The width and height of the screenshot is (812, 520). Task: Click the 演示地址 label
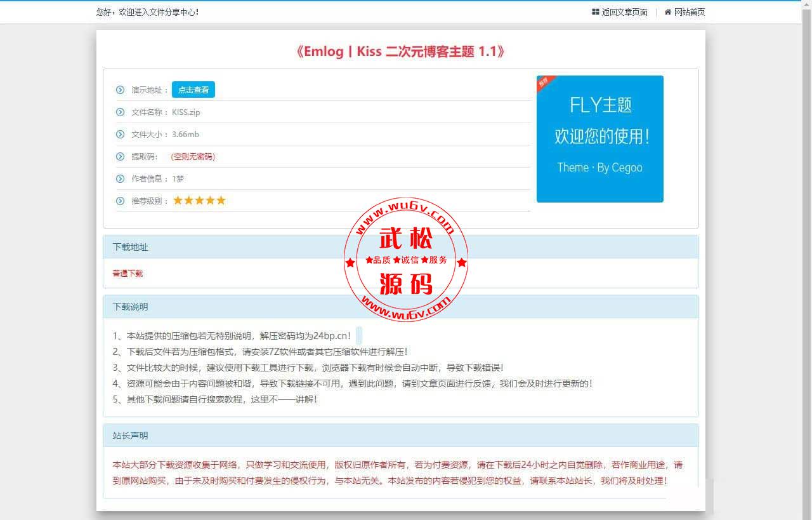(x=150, y=90)
